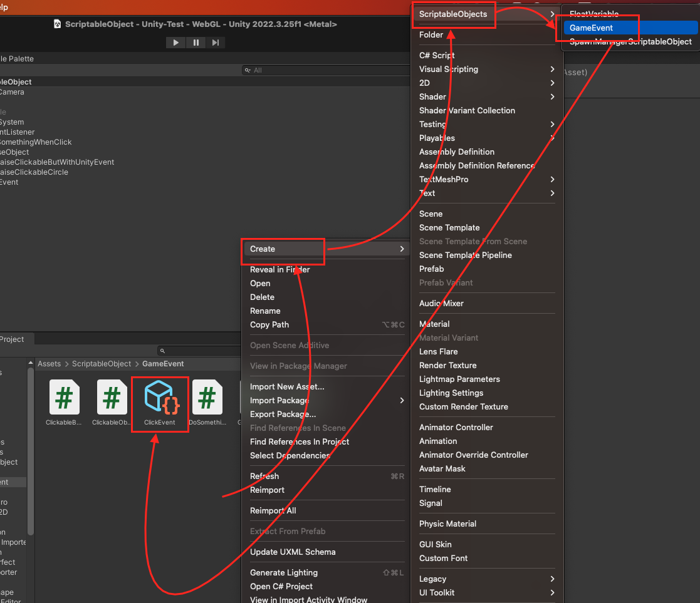Choose GameEvent from the ScriptableObjects submenu
Screen dimensions: 700x603
(630, 28)
